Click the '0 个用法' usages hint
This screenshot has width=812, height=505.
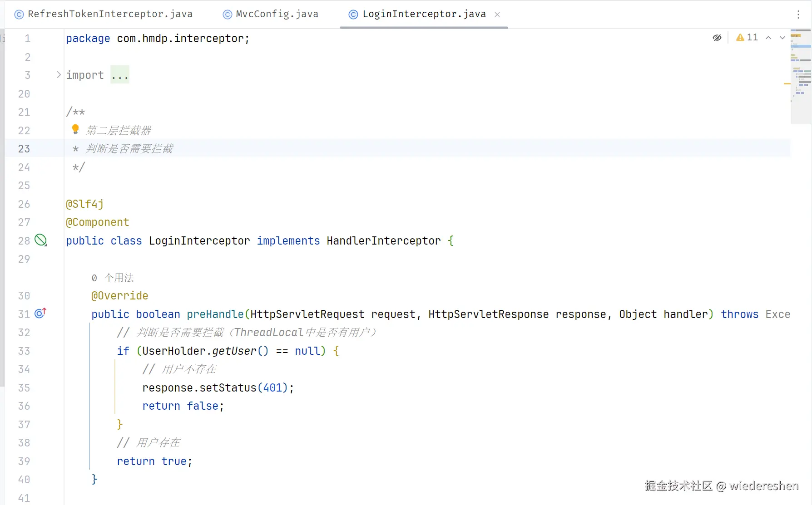(x=113, y=278)
